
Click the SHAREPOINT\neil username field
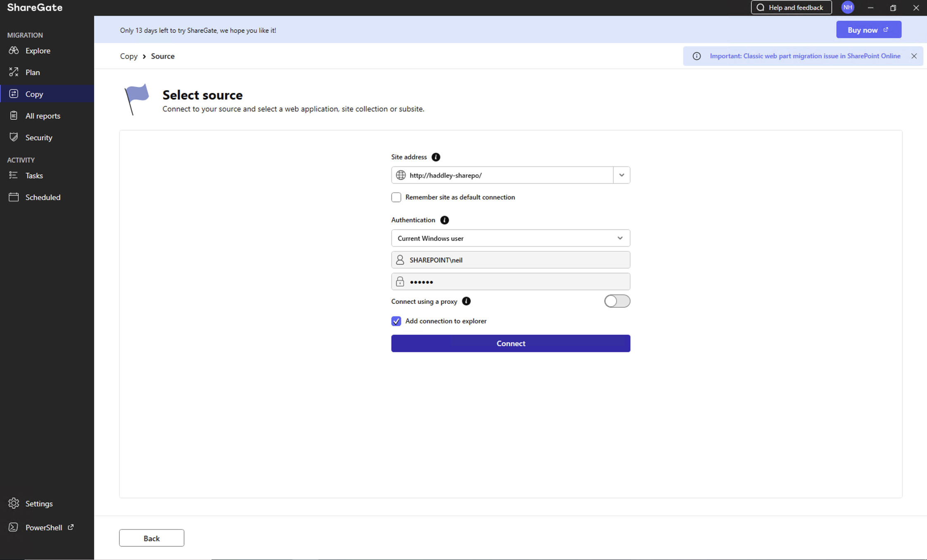pyautogui.click(x=511, y=260)
